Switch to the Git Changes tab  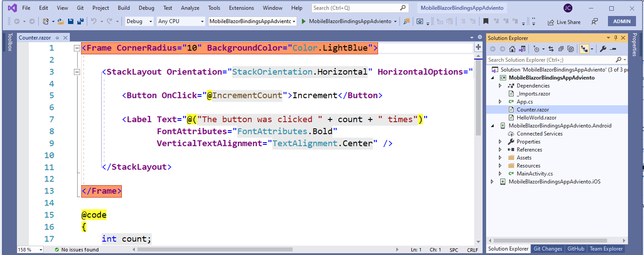(x=548, y=249)
